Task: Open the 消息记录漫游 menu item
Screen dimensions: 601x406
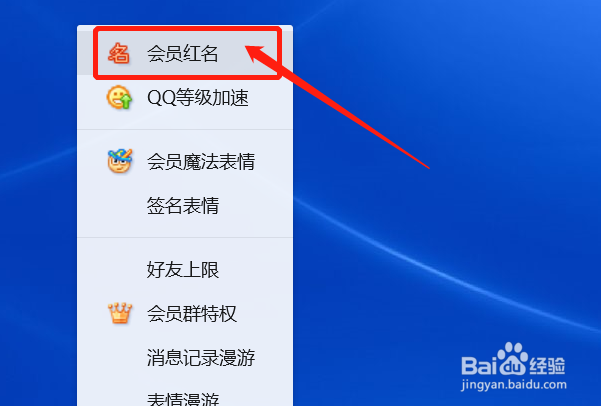Action: 185,358
